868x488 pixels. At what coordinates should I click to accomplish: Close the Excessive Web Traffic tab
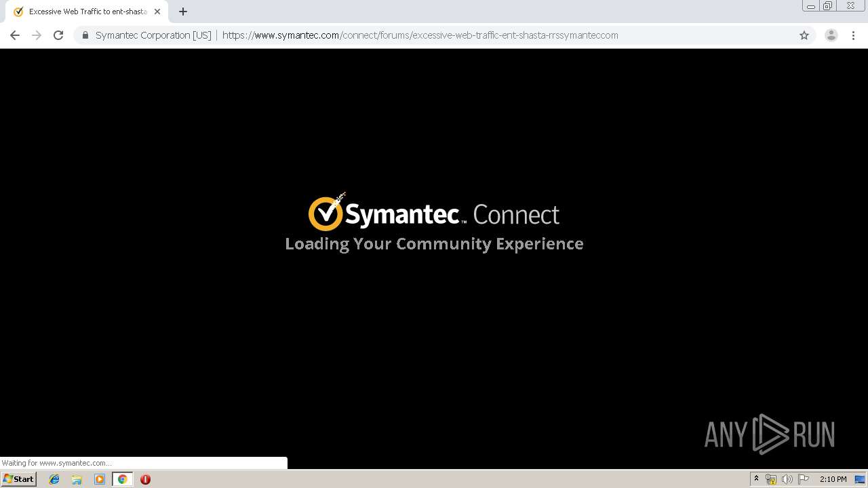pos(157,12)
